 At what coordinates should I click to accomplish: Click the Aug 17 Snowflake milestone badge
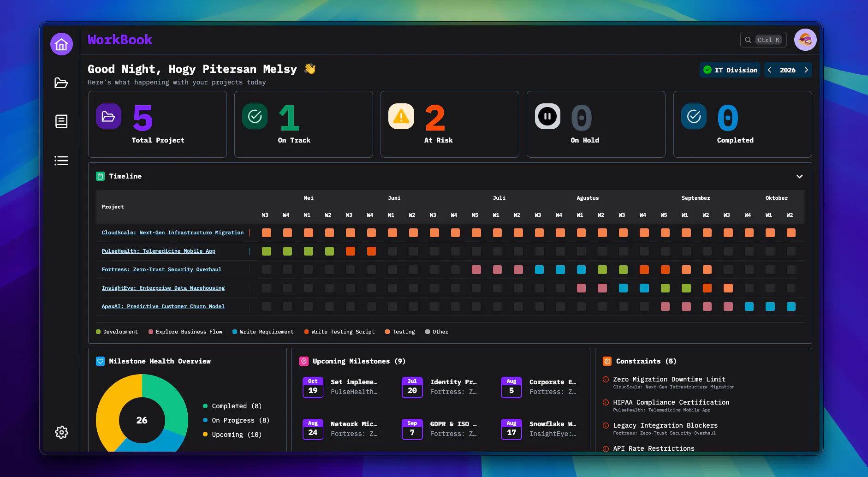pyautogui.click(x=511, y=429)
